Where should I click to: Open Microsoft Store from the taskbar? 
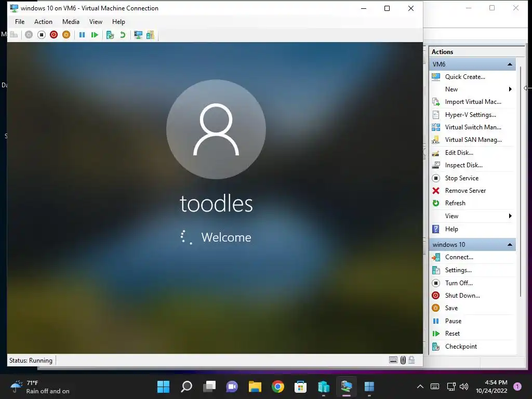(x=301, y=387)
